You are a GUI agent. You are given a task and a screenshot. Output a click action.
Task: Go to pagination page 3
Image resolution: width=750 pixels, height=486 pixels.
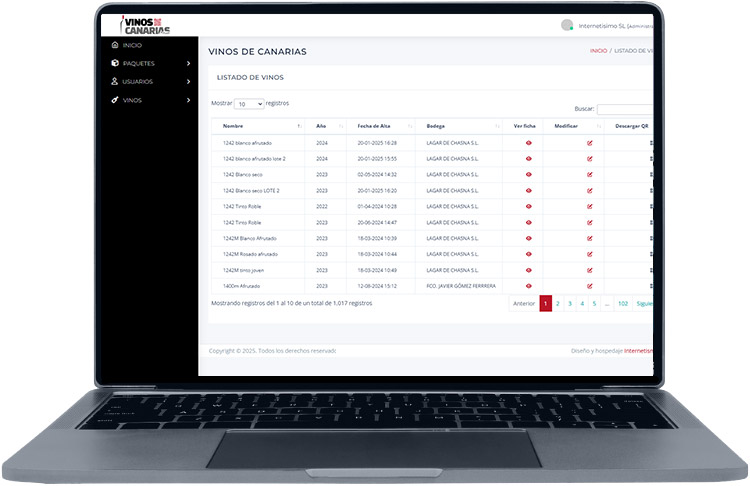pyautogui.click(x=570, y=304)
